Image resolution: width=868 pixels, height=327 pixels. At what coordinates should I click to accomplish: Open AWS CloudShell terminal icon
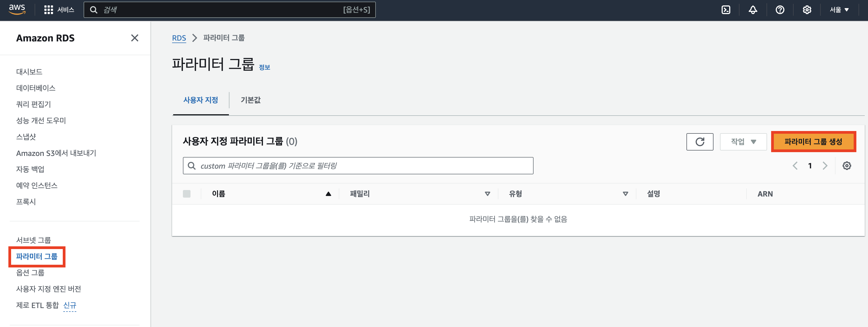coord(726,10)
